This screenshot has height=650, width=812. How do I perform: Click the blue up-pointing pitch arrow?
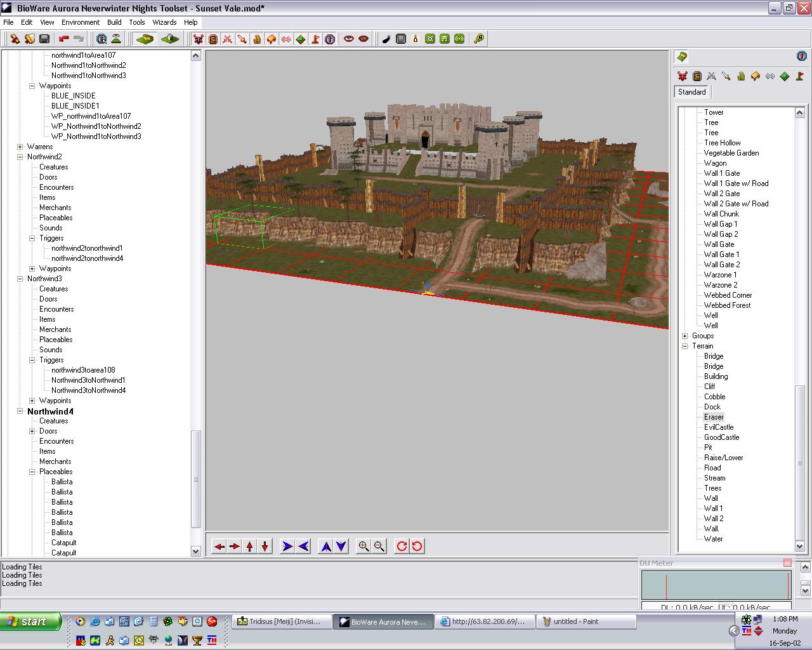click(x=326, y=546)
